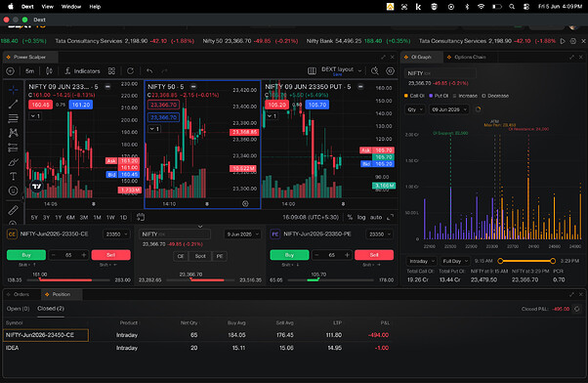The width and height of the screenshot is (588, 383).
Task: Switch to the Options Chain tab
Action: (470, 57)
